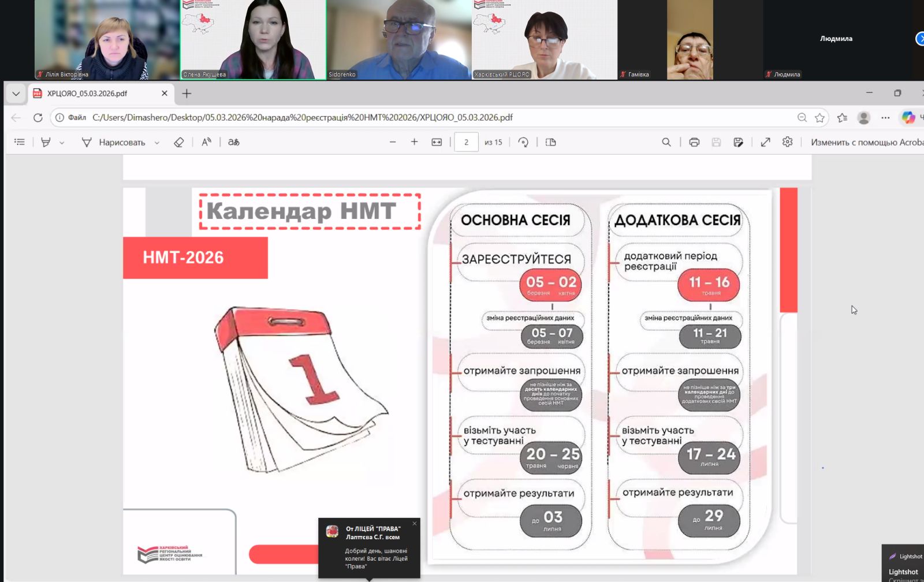The image size is (924, 582).
Task: Toggle the page view layout button
Action: [551, 142]
